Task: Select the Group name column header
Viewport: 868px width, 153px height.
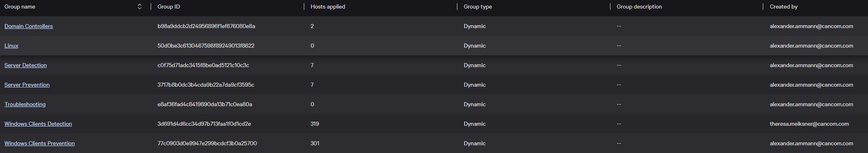Action: coord(19,7)
